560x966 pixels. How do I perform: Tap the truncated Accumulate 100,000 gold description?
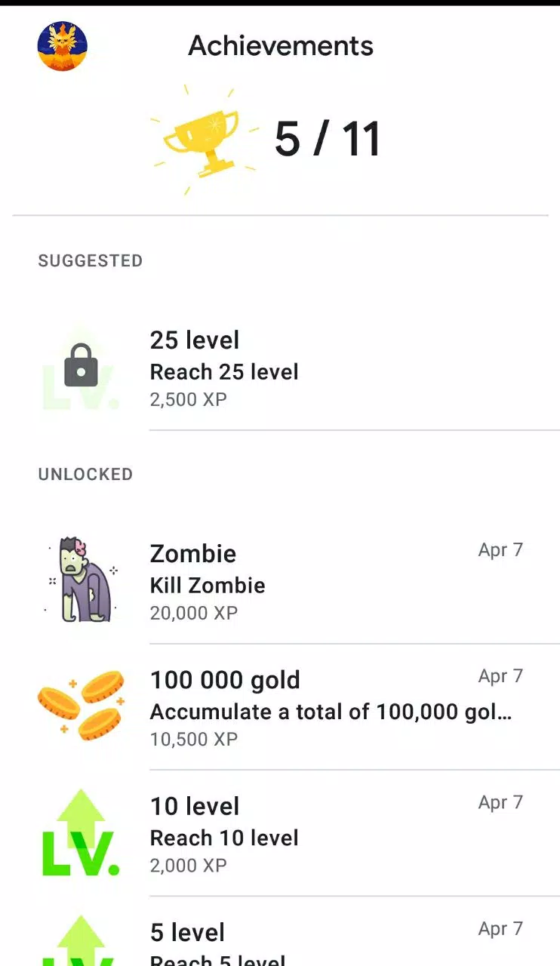tap(331, 712)
